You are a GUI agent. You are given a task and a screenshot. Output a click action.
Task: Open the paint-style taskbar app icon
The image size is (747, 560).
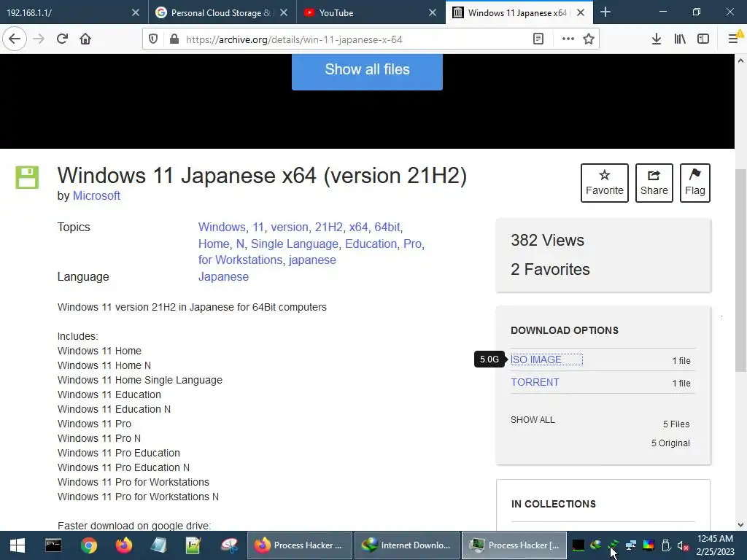coord(228,545)
